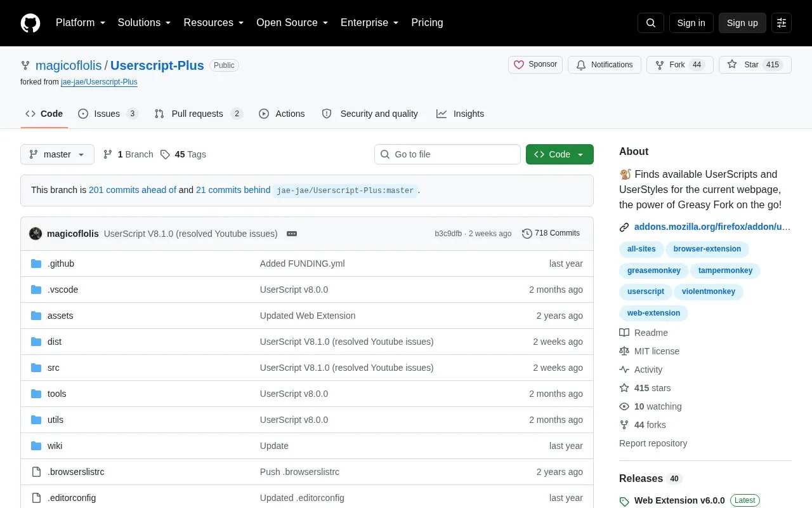Click the star icon beside 415 stars
Image resolution: width=812 pixels, height=508 pixels.
[x=624, y=388]
